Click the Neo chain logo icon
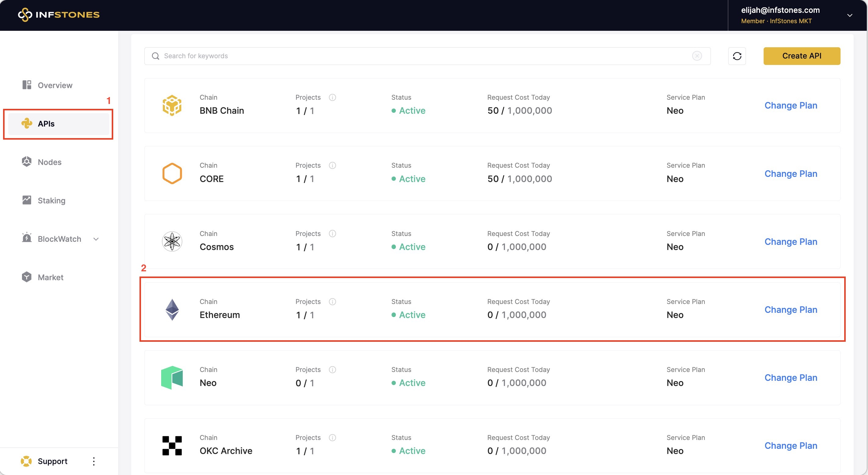This screenshot has height=475, width=868. click(x=172, y=377)
